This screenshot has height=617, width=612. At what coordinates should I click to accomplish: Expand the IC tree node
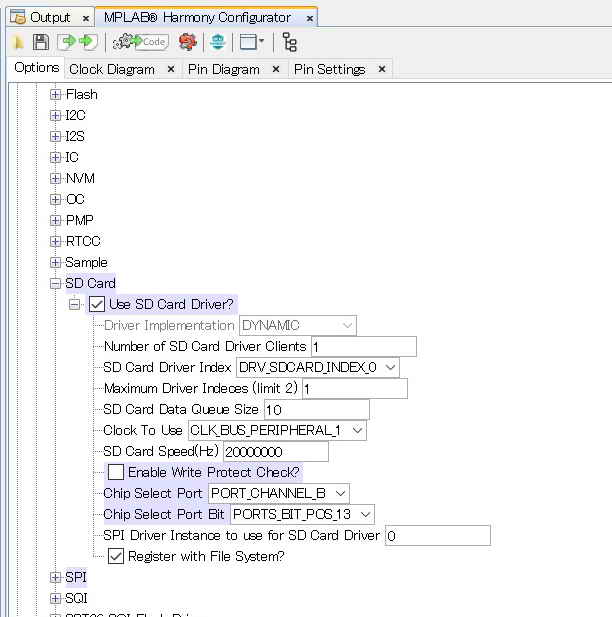coord(55,157)
